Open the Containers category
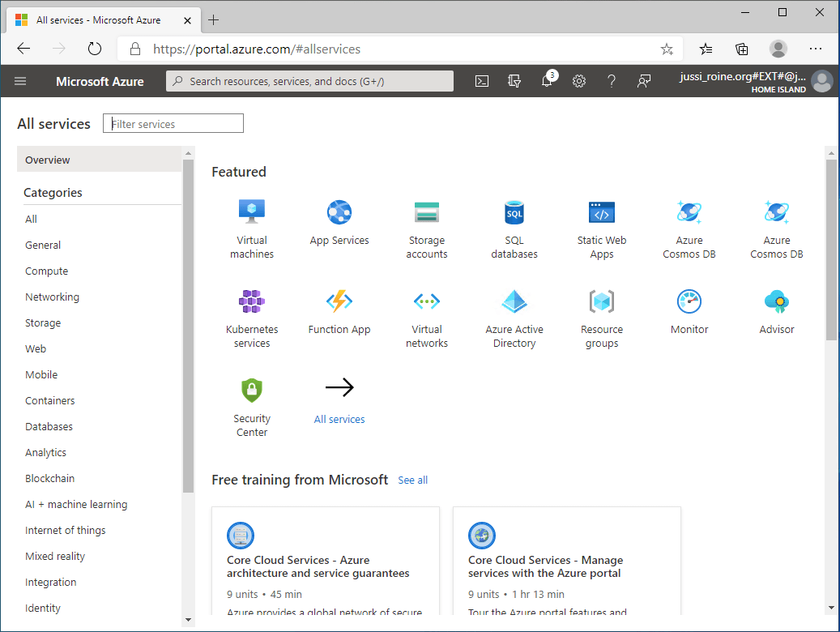 pyautogui.click(x=50, y=400)
